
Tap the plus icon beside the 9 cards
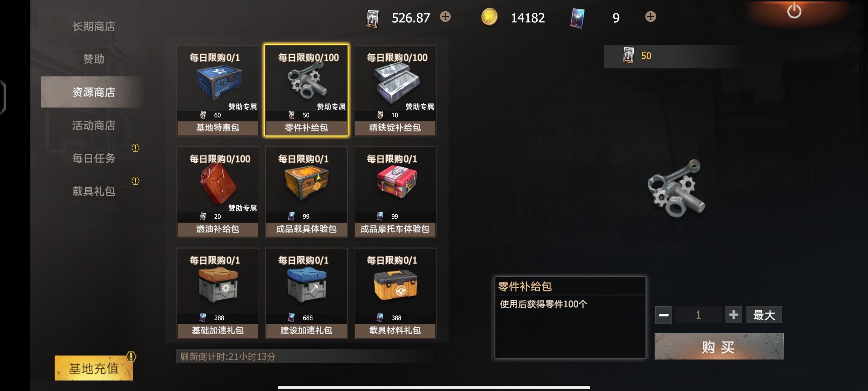click(x=651, y=17)
